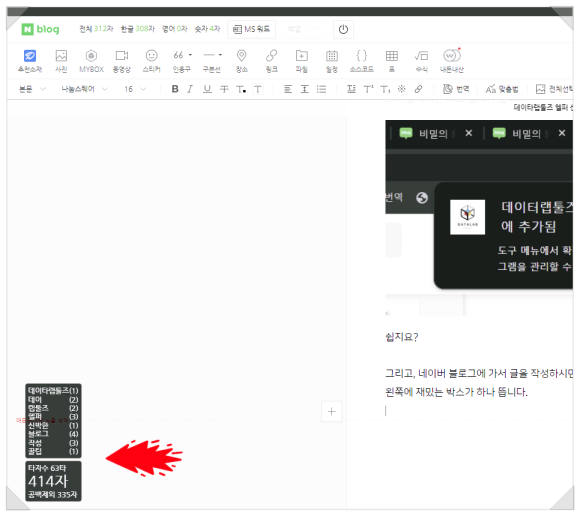Add a video with 동영상 icon

[x=122, y=60]
